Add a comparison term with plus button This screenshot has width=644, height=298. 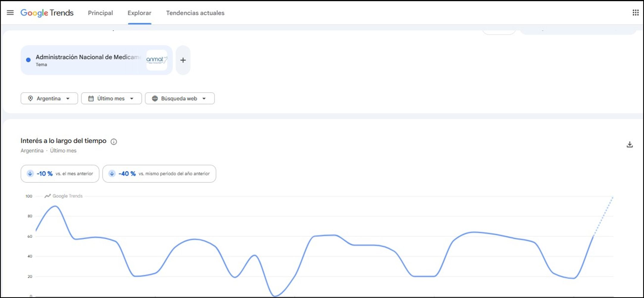[x=183, y=60]
